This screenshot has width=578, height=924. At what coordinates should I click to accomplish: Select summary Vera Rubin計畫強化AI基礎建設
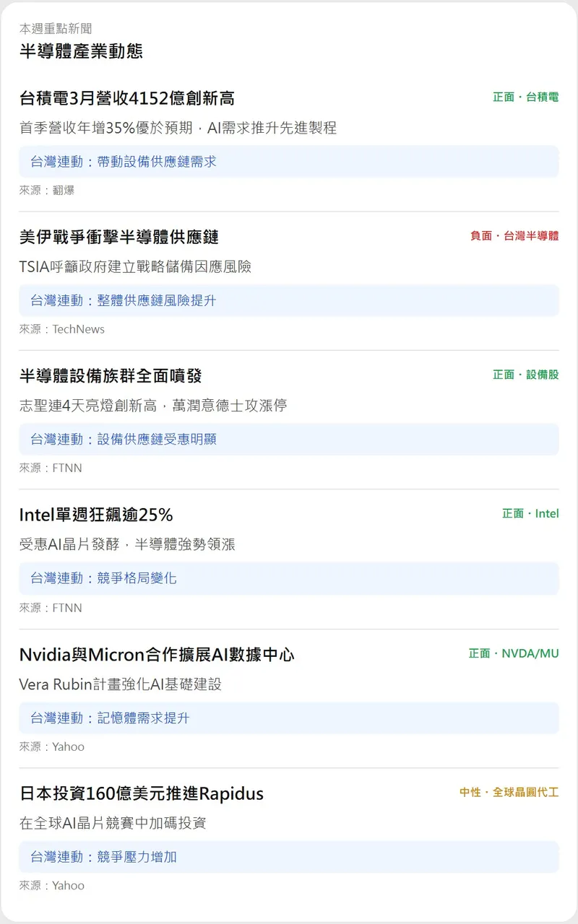[121, 684]
